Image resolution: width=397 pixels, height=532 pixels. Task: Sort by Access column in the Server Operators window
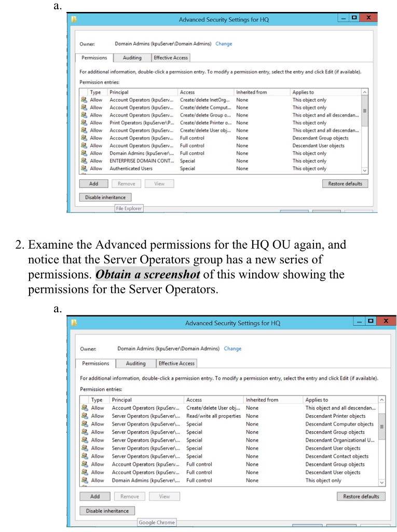point(214,400)
